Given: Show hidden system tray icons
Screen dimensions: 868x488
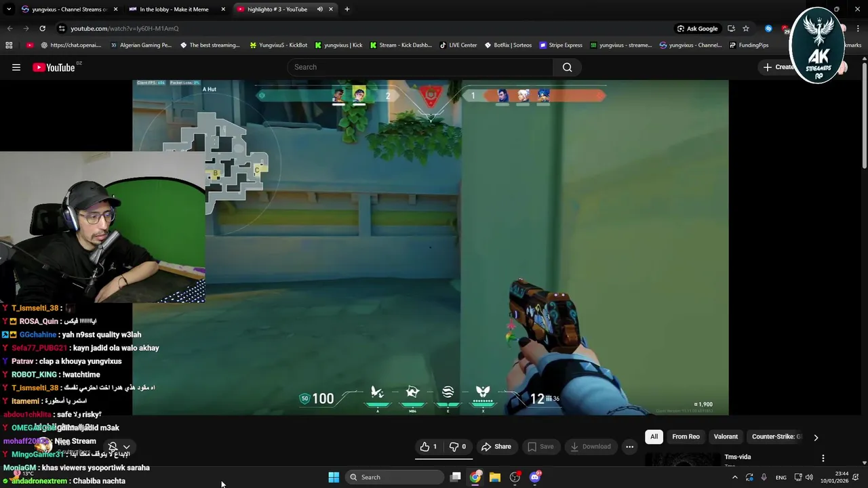Looking at the screenshot, I should pyautogui.click(x=734, y=477).
